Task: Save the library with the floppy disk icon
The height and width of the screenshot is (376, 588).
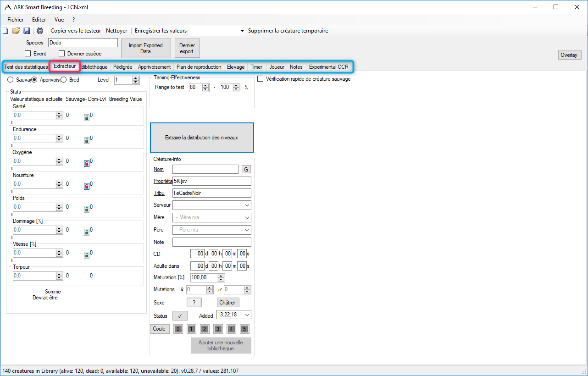Action: [27, 31]
